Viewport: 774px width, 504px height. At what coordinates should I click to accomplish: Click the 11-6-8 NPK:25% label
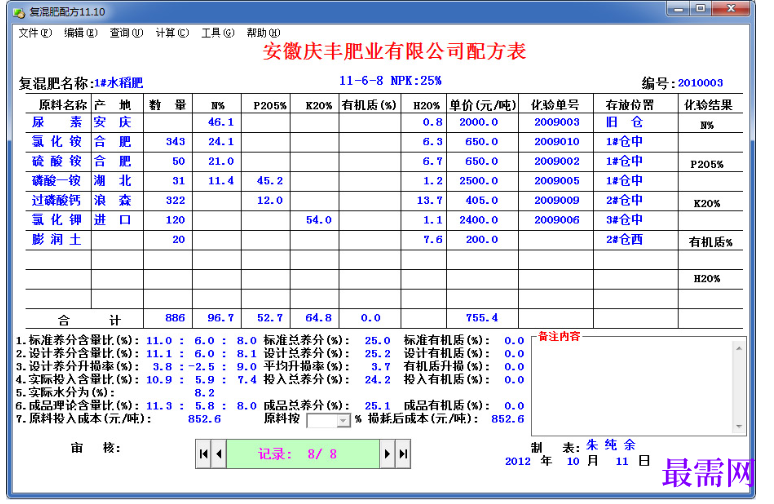[x=390, y=81]
